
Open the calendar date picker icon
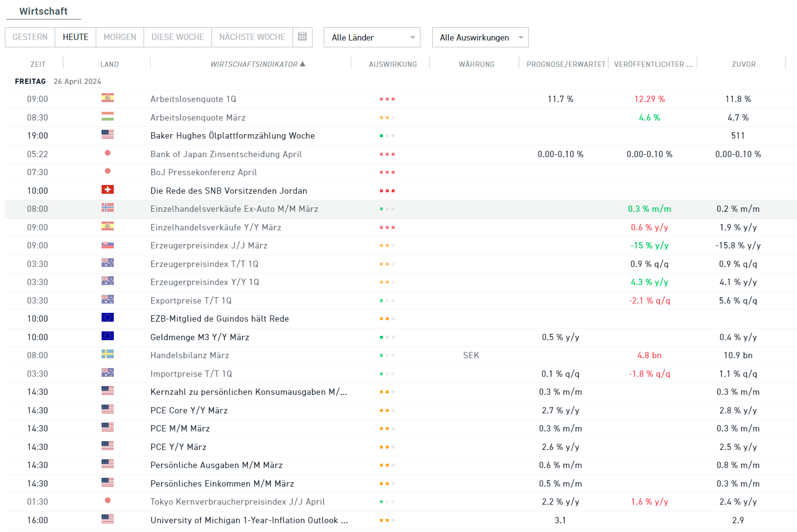pyautogui.click(x=302, y=37)
